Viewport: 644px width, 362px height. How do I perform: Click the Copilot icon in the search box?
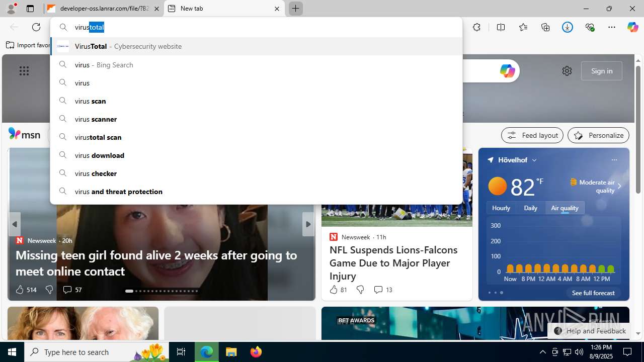click(507, 71)
